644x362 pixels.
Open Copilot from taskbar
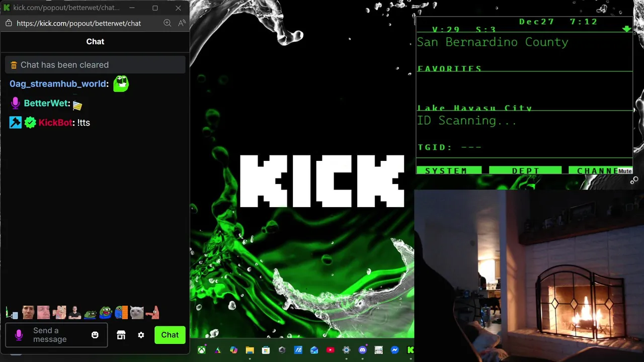click(x=233, y=350)
